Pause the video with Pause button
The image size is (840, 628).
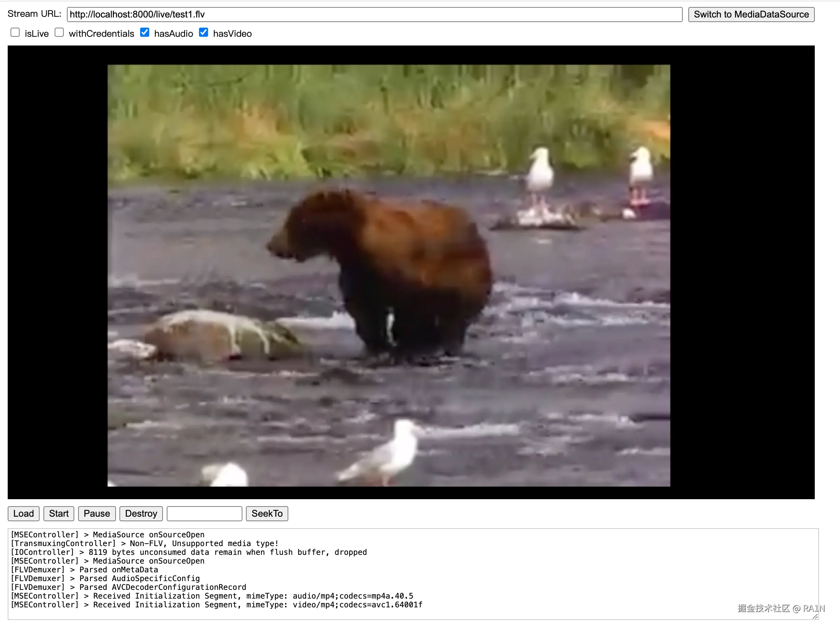coord(96,514)
